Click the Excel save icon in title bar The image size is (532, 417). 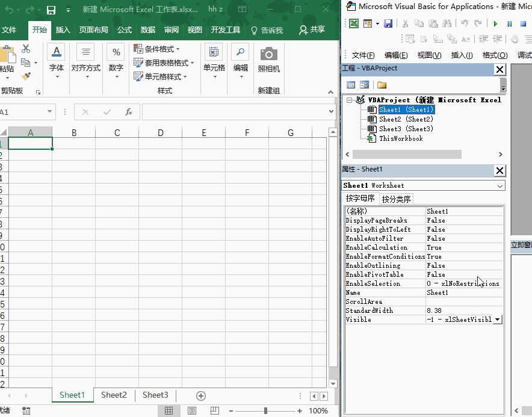pyautogui.click(x=51, y=10)
